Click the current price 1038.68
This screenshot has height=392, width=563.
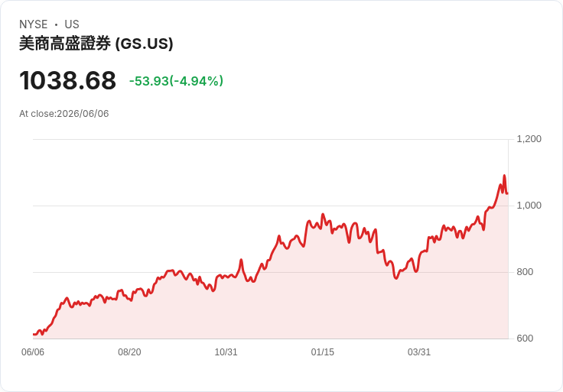tap(67, 80)
